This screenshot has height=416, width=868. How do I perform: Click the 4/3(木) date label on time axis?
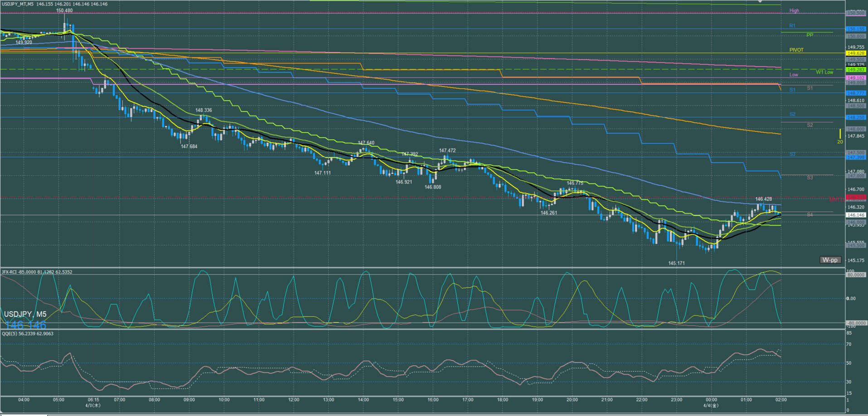[93, 405]
